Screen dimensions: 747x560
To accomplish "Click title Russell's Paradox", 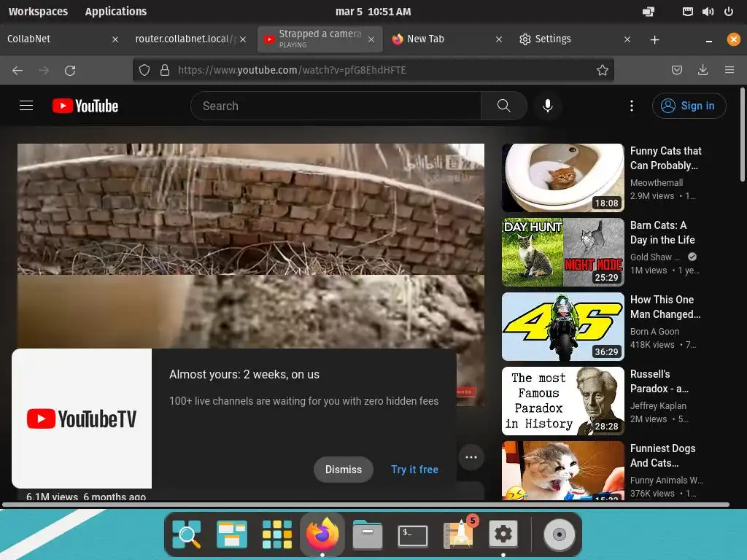I will point(659,381).
